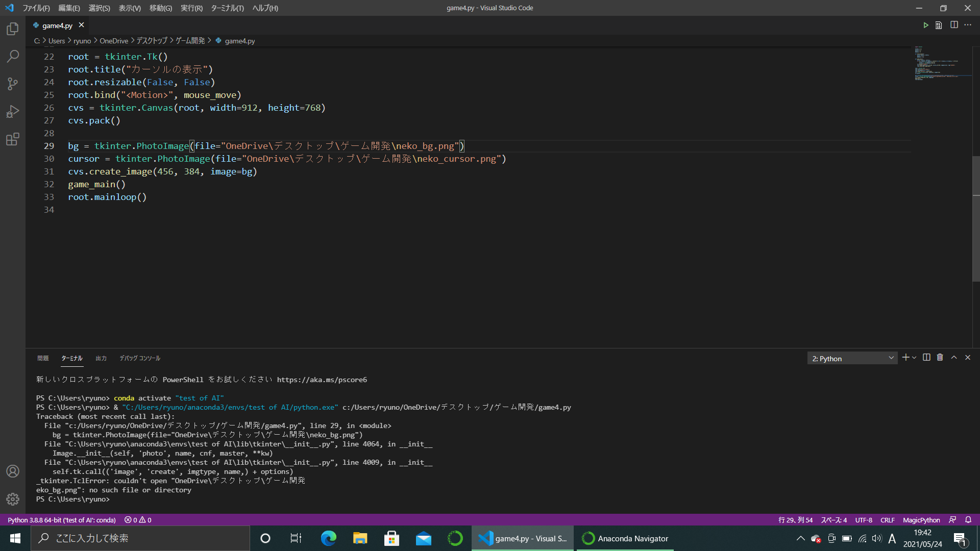The image size is (980, 551).
Task: Open the Mail app from taskbar
Action: click(423, 538)
